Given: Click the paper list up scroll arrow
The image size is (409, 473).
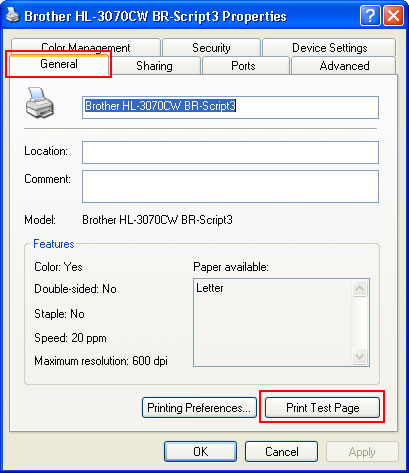Looking at the screenshot, I should (x=359, y=288).
